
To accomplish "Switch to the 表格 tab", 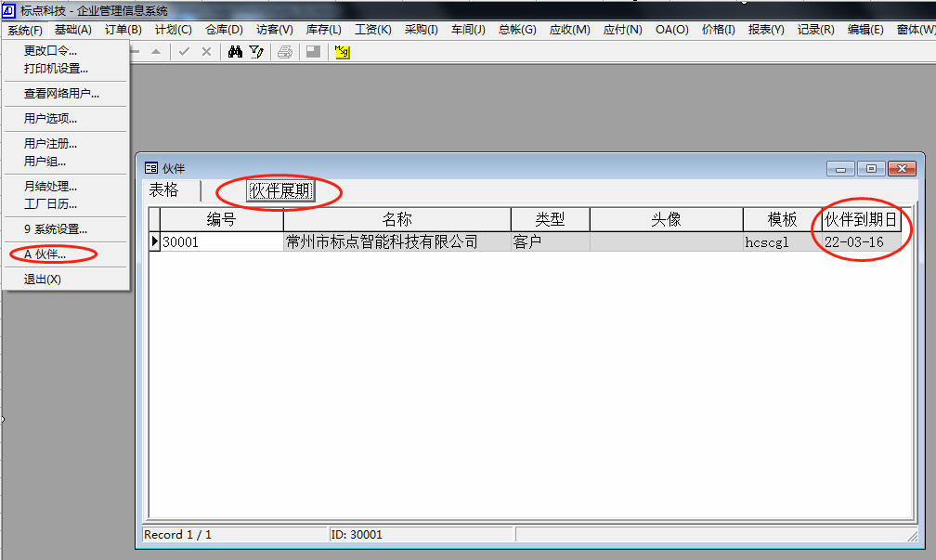I will click(164, 190).
